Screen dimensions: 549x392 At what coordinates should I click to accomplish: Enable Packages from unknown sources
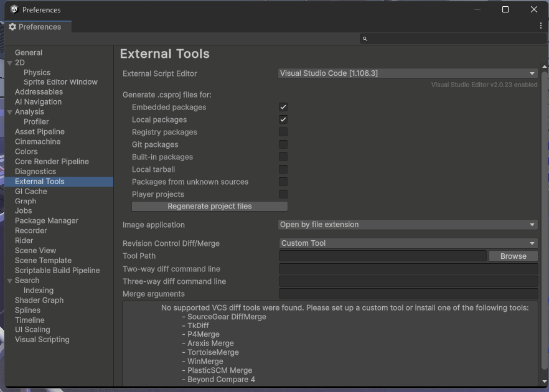click(x=283, y=182)
